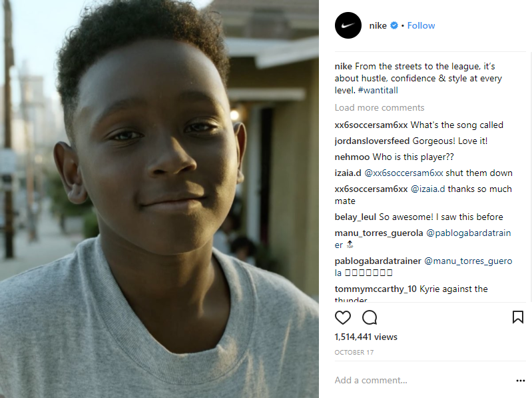Image resolution: width=532 pixels, height=398 pixels.
Task: Click the OCTOBER 17 post date
Action: [x=354, y=351]
